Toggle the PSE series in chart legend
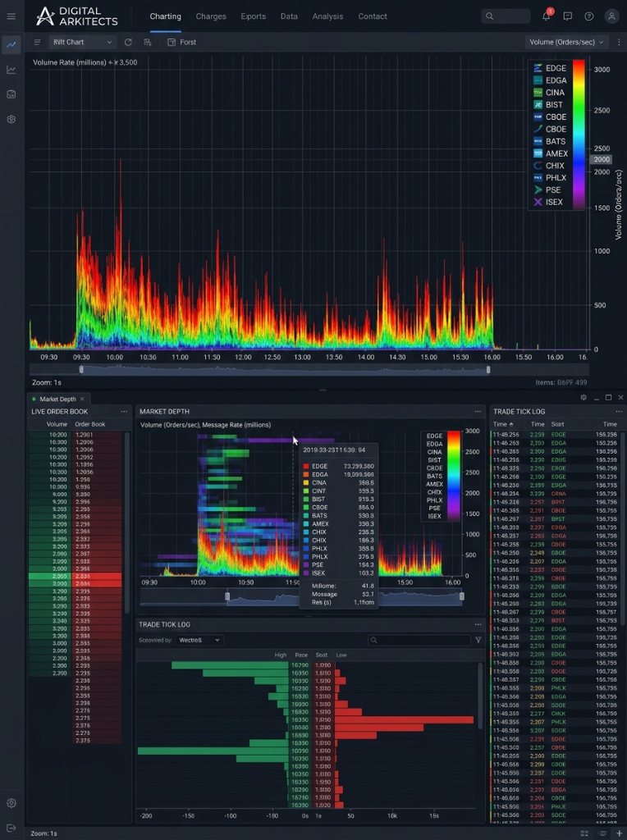 (547, 189)
